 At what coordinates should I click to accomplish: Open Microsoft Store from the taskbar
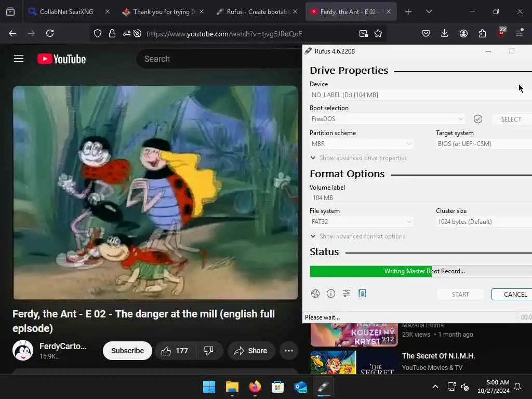coord(277,387)
